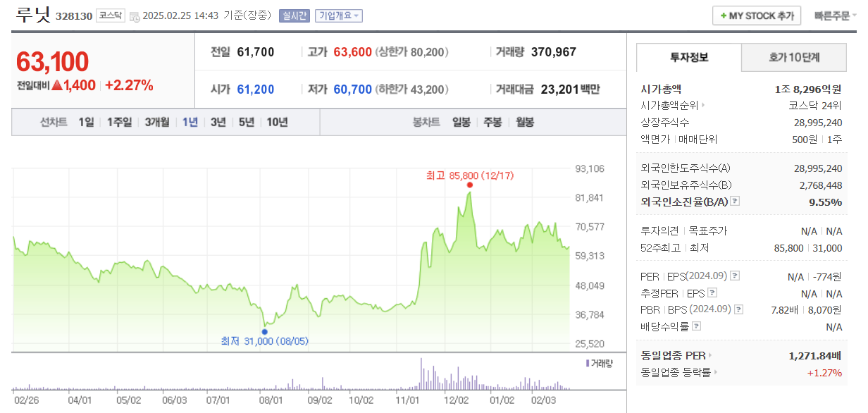Click the arrow beside 시가총액순위

702,106
